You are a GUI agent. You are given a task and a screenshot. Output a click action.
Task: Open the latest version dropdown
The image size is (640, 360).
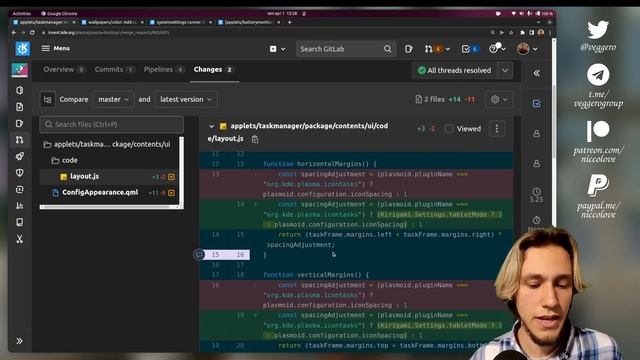pyautogui.click(x=186, y=100)
